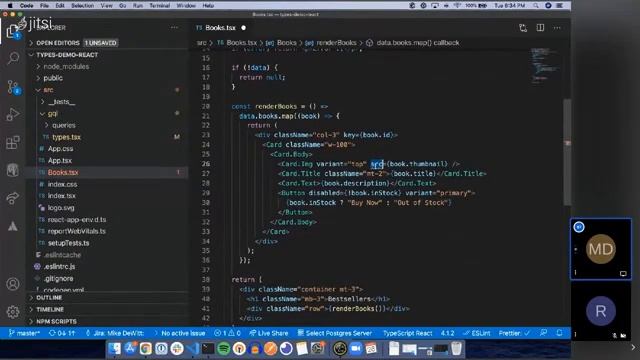The height and width of the screenshot is (360, 640).
Task: Open errors and warnings status item
Action: coord(227,333)
